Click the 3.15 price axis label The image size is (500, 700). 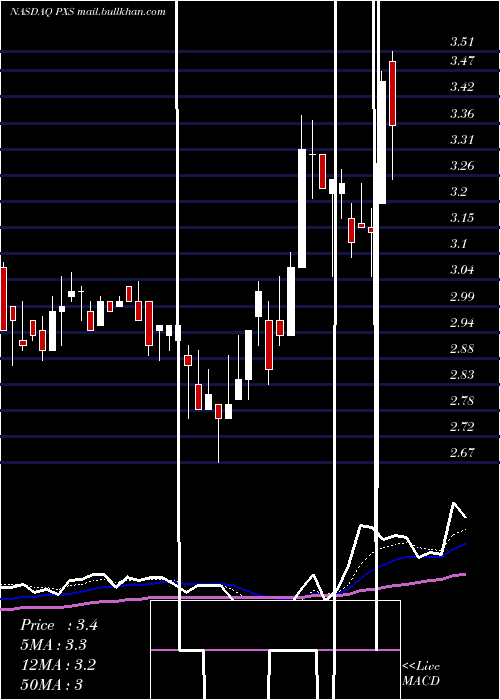point(462,218)
